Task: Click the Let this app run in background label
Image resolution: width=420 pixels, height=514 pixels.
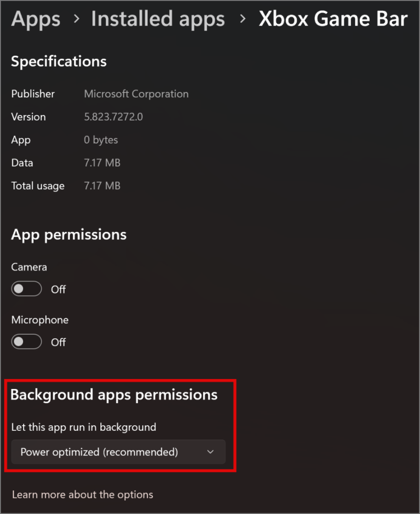Action: [x=84, y=427]
